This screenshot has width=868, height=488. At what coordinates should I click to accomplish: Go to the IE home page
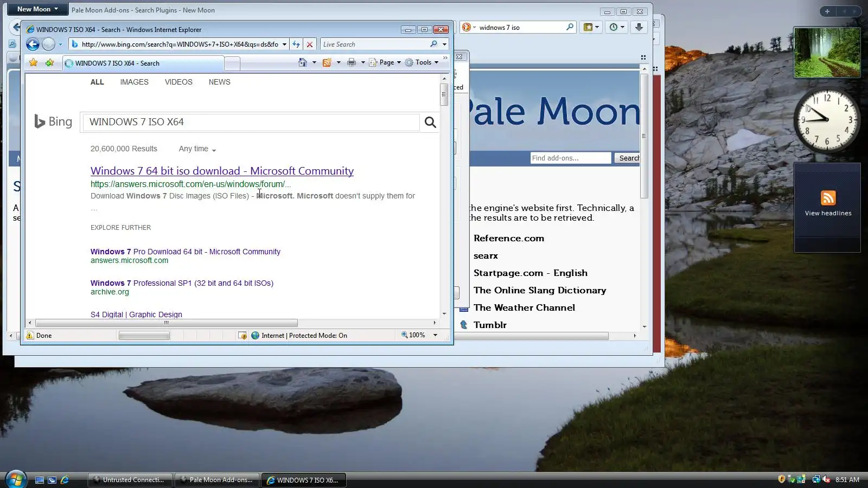pyautogui.click(x=303, y=62)
